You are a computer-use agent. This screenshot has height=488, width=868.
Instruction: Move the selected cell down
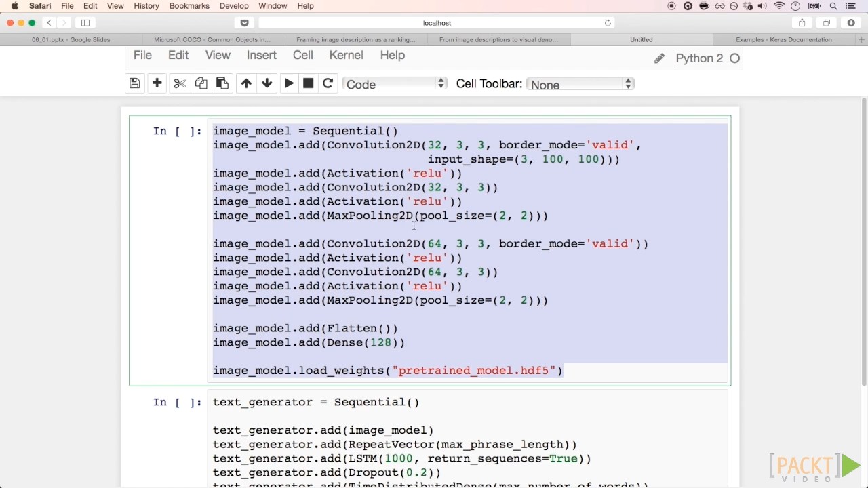[x=267, y=83]
